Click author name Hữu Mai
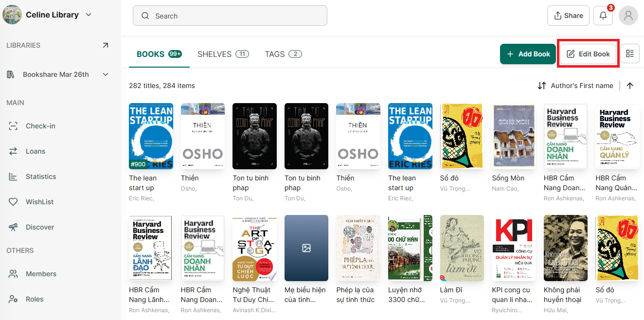This screenshot has height=320, width=644. tap(556, 310)
